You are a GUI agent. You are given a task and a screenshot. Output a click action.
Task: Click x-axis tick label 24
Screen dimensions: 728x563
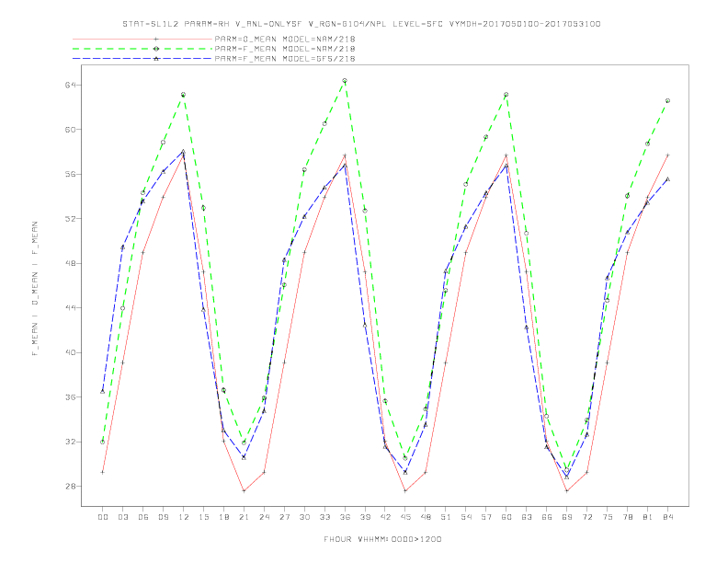[x=264, y=517]
